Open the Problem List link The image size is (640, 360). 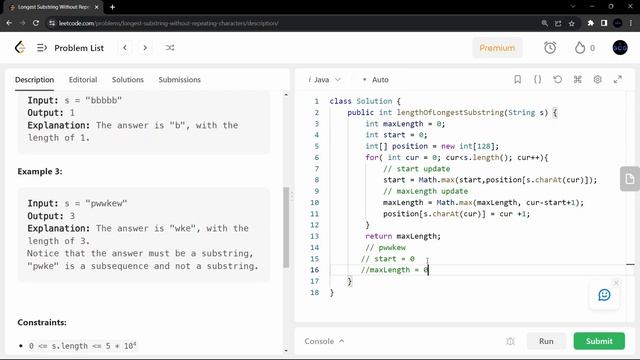point(79,48)
